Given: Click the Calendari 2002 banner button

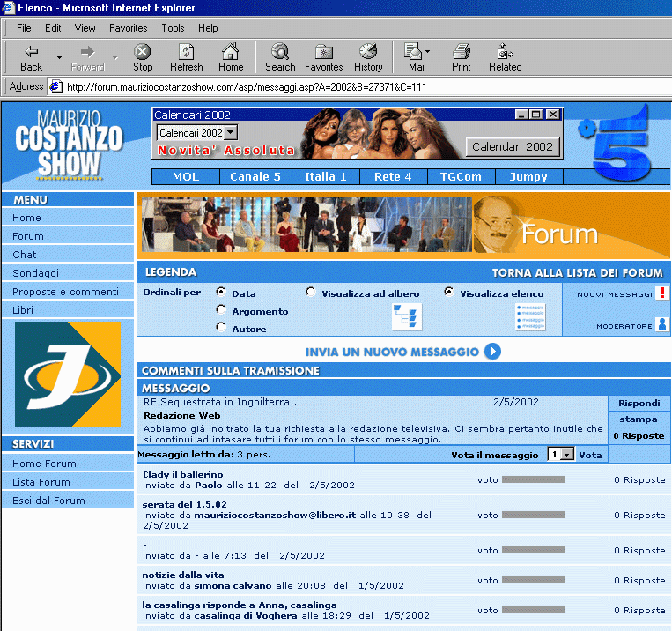Looking at the screenshot, I should [513, 147].
